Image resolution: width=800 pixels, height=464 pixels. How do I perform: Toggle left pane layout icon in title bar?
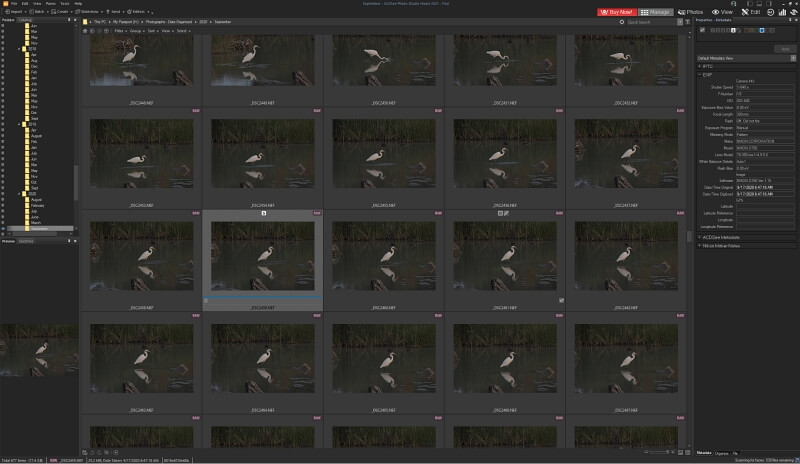pyautogui.click(x=748, y=4)
